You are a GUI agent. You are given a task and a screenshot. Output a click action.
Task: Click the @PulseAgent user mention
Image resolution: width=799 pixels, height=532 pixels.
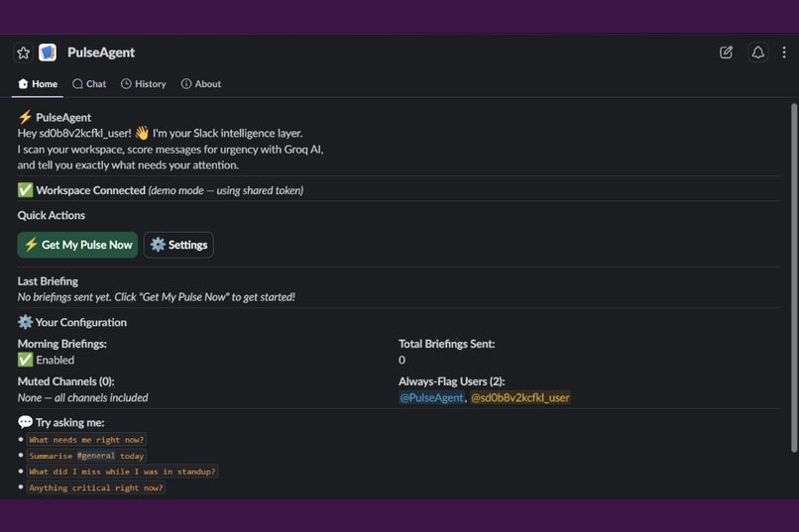click(431, 397)
